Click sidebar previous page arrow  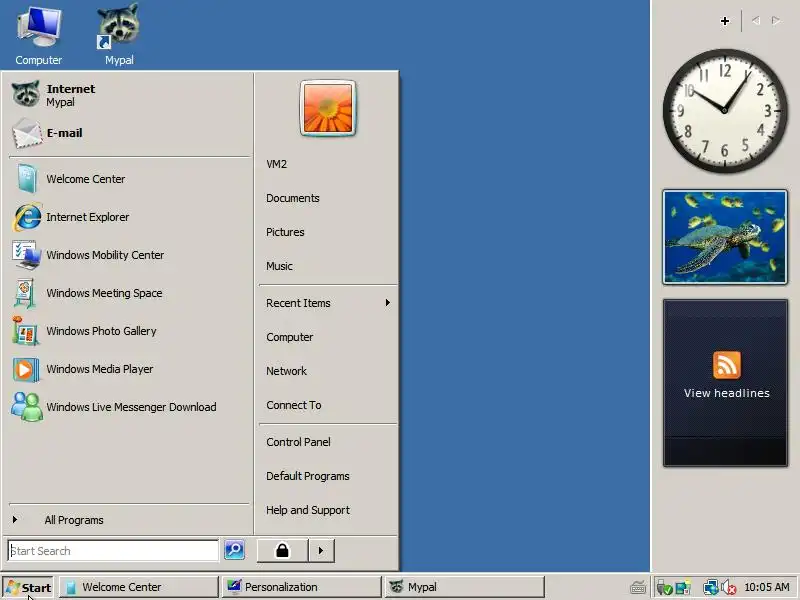(x=756, y=20)
